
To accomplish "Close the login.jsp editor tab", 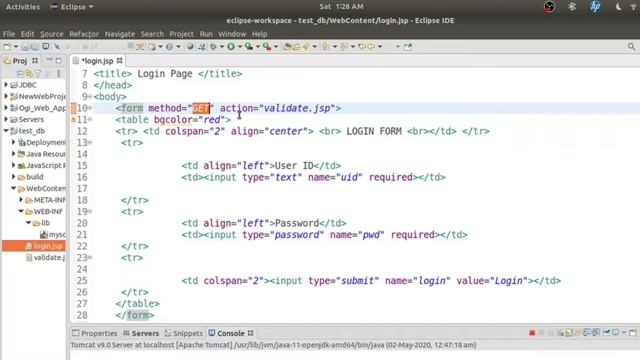I will tap(119, 61).
